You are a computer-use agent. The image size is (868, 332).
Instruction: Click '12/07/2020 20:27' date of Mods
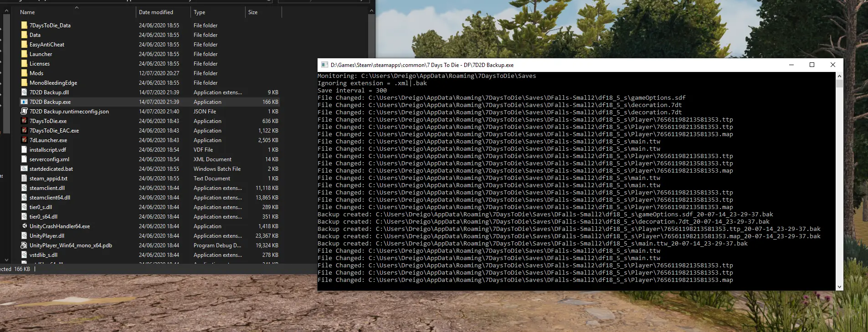point(159,73)
